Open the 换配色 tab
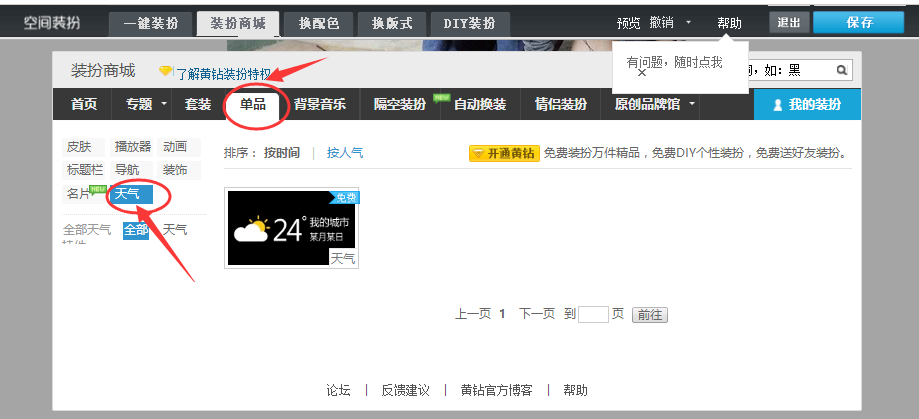Viewport: 919px width, 419px height. (x=319, y=24)
